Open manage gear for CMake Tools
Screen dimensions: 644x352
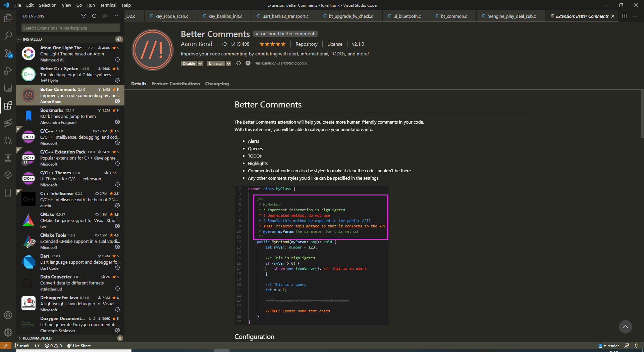(117, 247)
